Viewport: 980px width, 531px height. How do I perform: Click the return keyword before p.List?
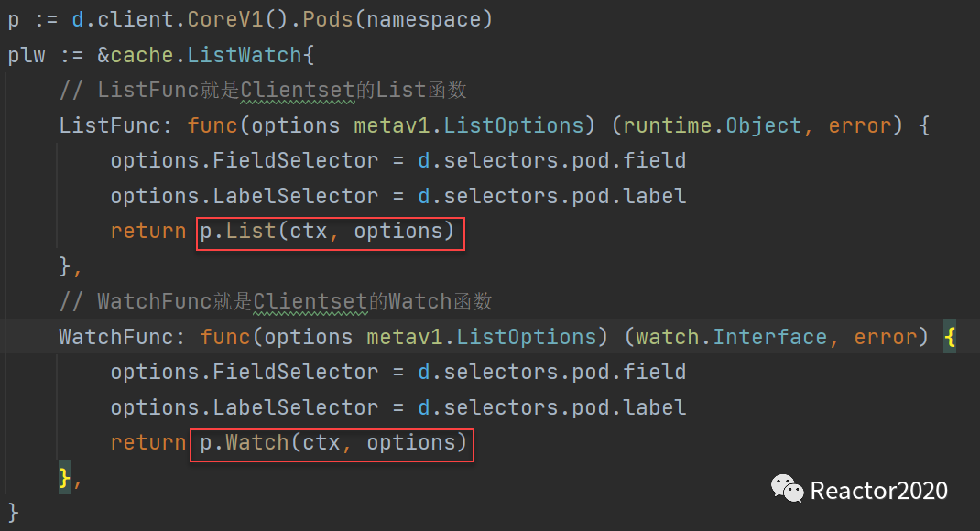148,231
